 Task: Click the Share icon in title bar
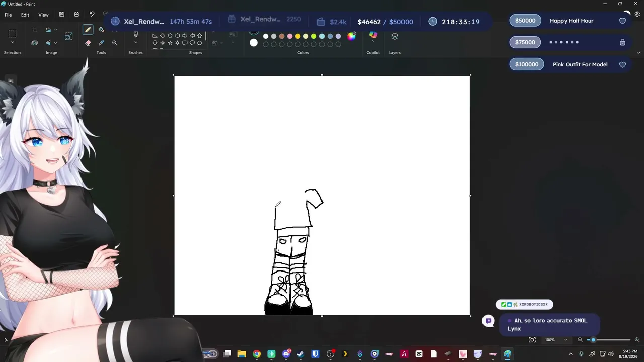76,15
